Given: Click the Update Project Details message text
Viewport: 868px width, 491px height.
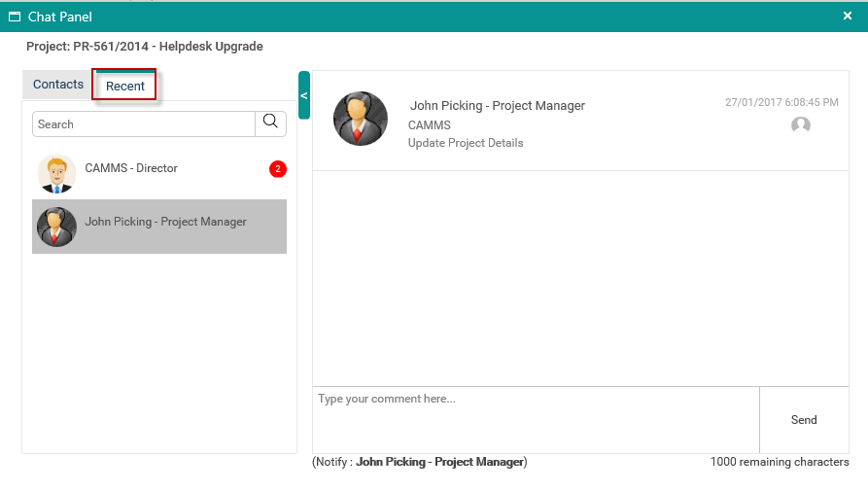Looking at the screenshot, I should pos(466,143).
